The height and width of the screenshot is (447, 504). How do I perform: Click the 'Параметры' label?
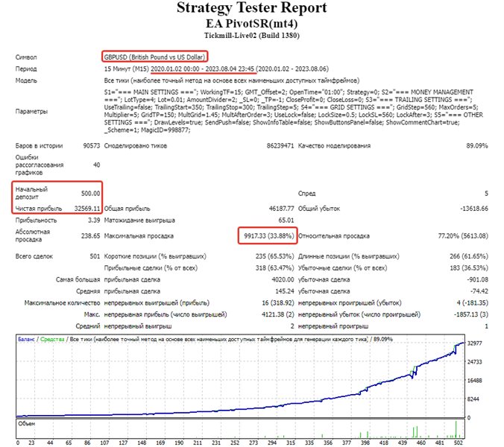pos(31,111)
